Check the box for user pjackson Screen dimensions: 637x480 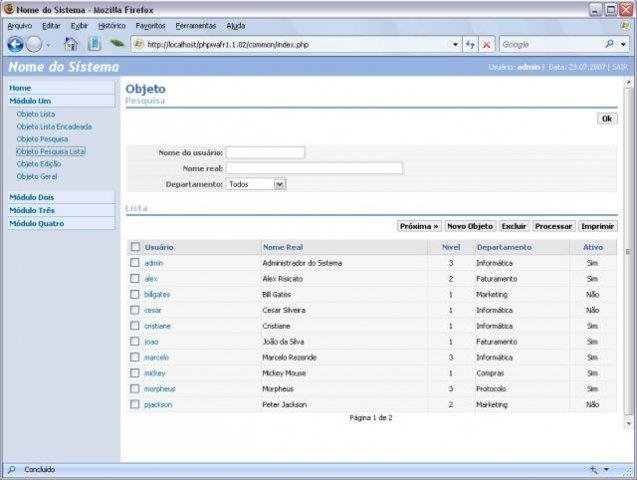[x=135, y=404]
